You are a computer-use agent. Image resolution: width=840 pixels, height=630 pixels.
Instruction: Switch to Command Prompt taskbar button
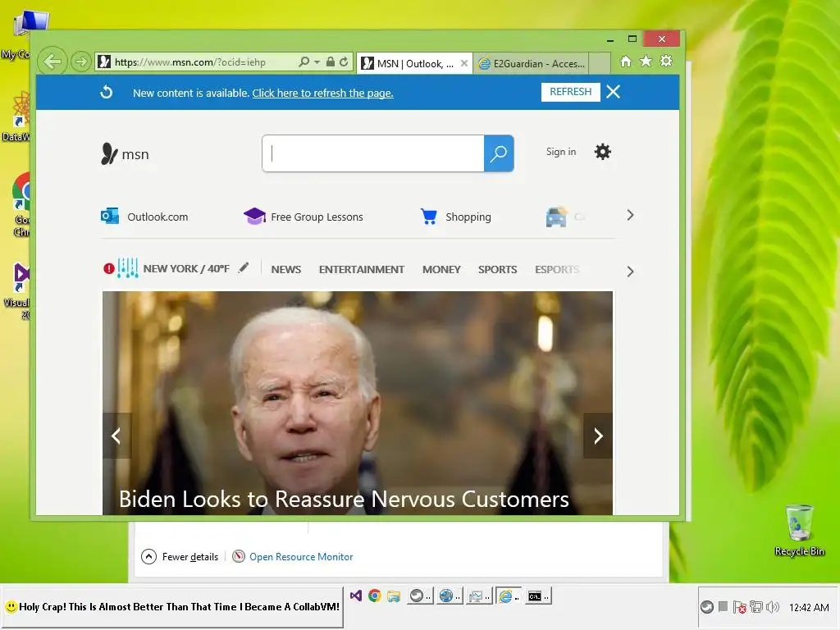(x=538, y=596)
